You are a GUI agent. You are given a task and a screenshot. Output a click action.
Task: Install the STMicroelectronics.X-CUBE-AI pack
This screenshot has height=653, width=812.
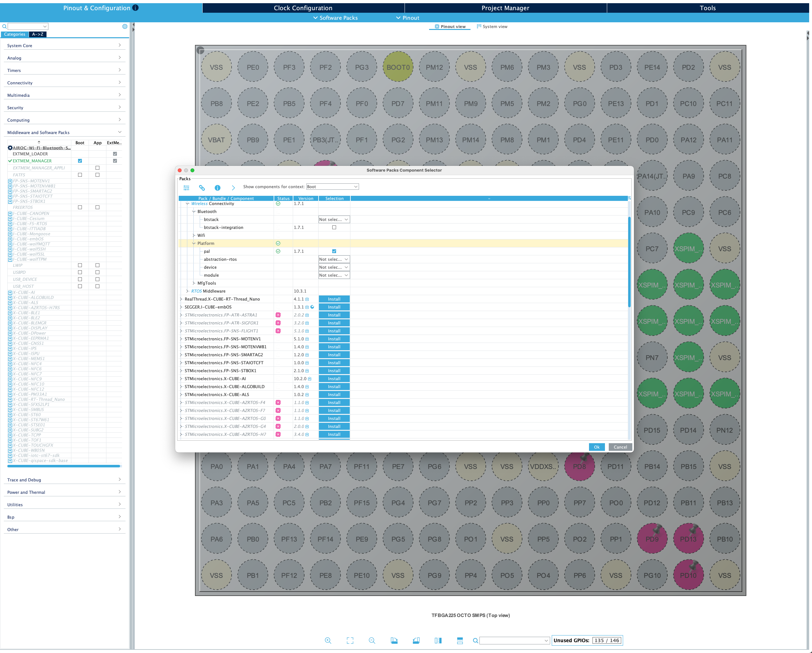(334, 379)
